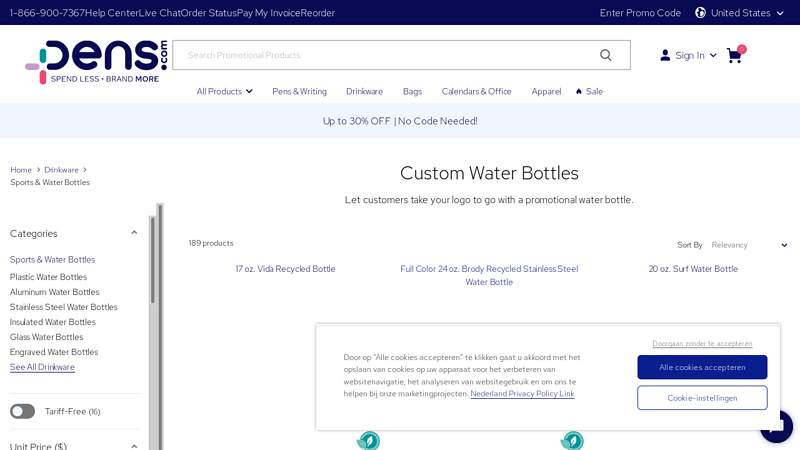This screenshot has height=450, width=800.
Task: Collapse the Unit Price filter section
Action: [134, 446]
